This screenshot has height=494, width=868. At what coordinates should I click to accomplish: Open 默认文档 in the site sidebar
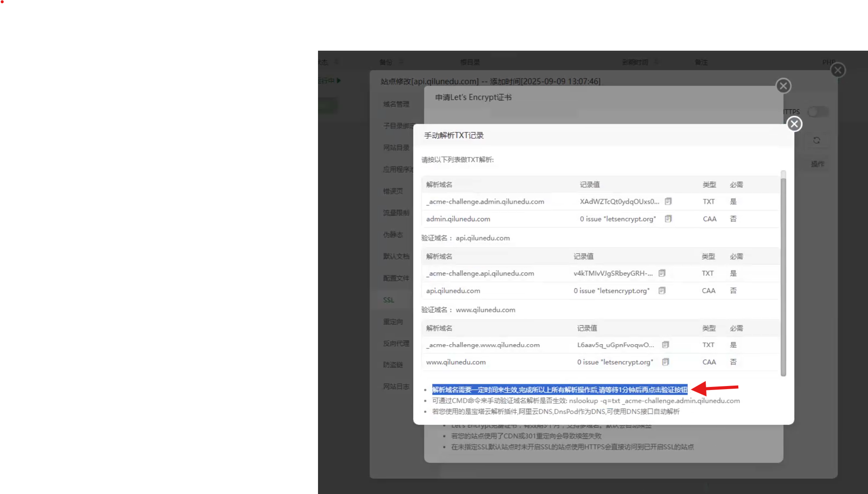[x=396, y=256]
